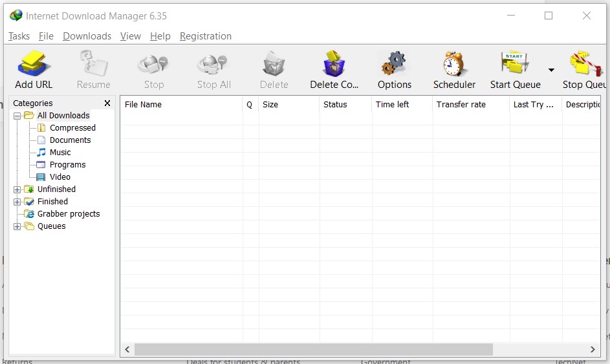This screenshot has width=610, height=364.
Task: Click the Queues folder icon
Action: [x=29, y=226]
